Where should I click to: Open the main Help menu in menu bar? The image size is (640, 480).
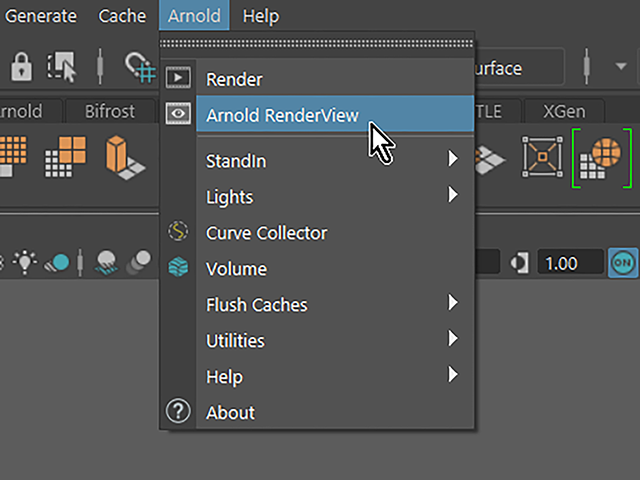(261, 16)
